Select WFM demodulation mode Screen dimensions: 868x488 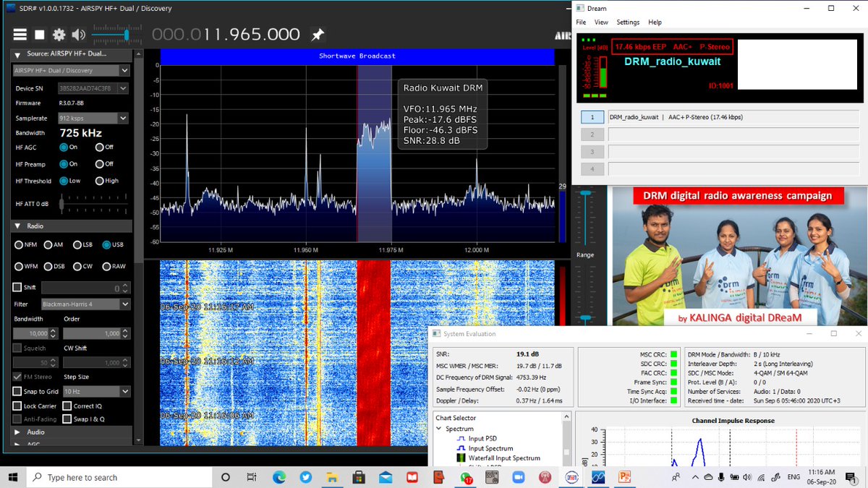point(20,266)
